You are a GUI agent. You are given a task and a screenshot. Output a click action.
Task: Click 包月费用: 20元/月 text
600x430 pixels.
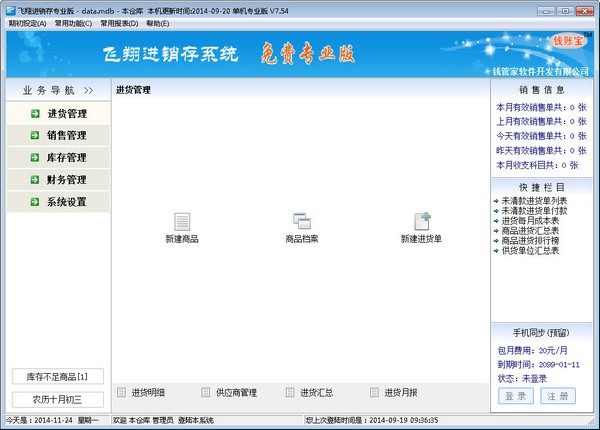[532, 350]
